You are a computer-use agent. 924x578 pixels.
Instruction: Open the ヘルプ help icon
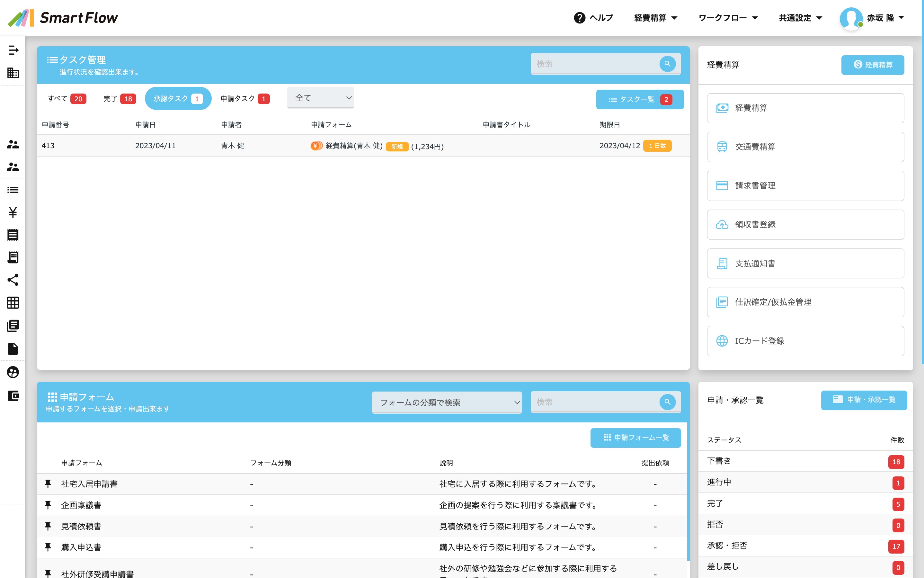[580, 18]
